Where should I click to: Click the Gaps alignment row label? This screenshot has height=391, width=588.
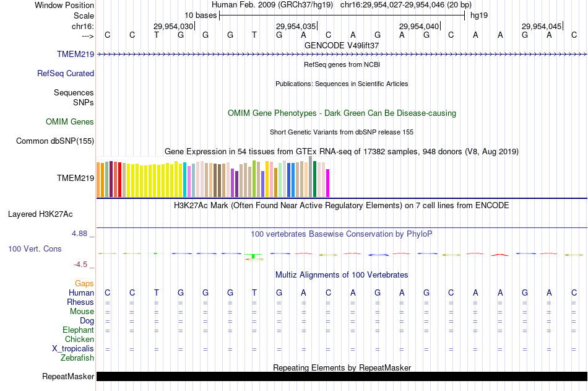pyautogui.click(x=84, y=284)
